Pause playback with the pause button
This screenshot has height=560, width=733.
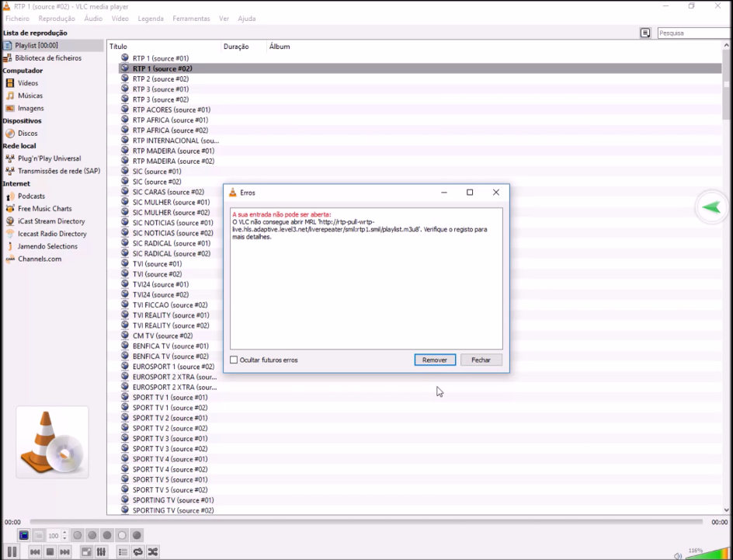click(12, 551)
